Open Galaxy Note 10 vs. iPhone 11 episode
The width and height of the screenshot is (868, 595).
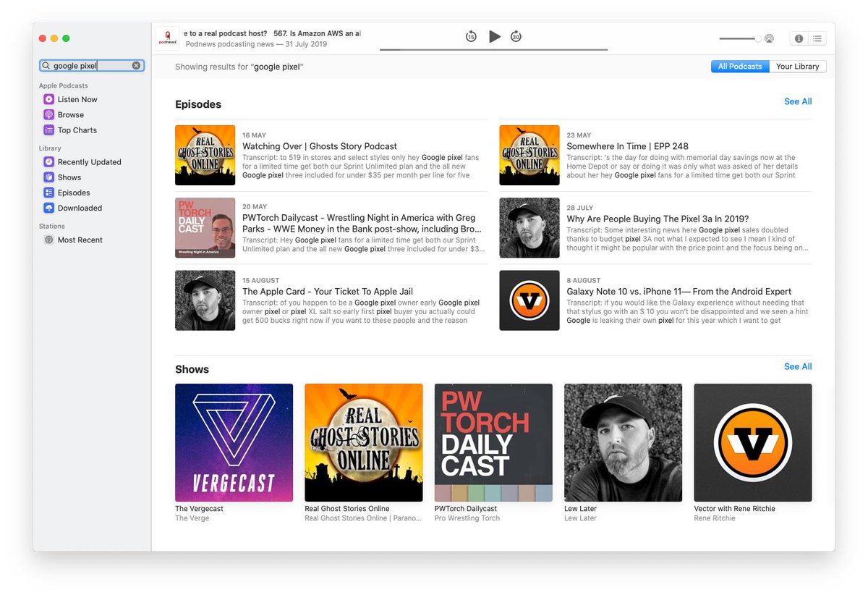click(679, 292)
